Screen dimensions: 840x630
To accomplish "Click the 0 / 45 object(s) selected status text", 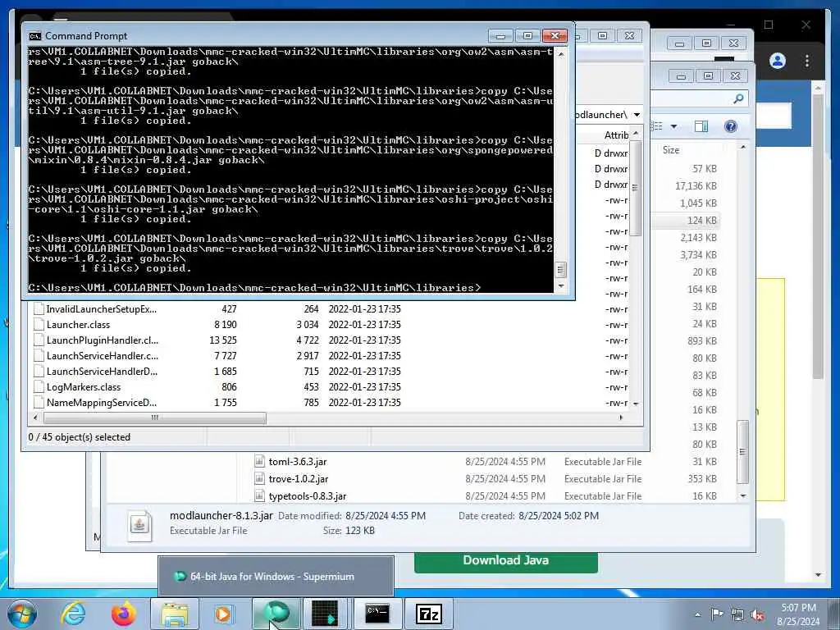I will (x=80, y=437).
